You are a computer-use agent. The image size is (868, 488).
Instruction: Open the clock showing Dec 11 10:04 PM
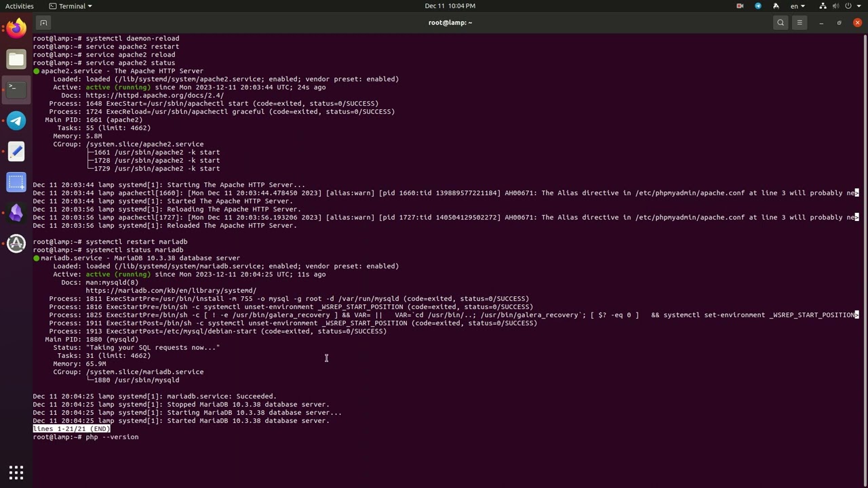450,5
